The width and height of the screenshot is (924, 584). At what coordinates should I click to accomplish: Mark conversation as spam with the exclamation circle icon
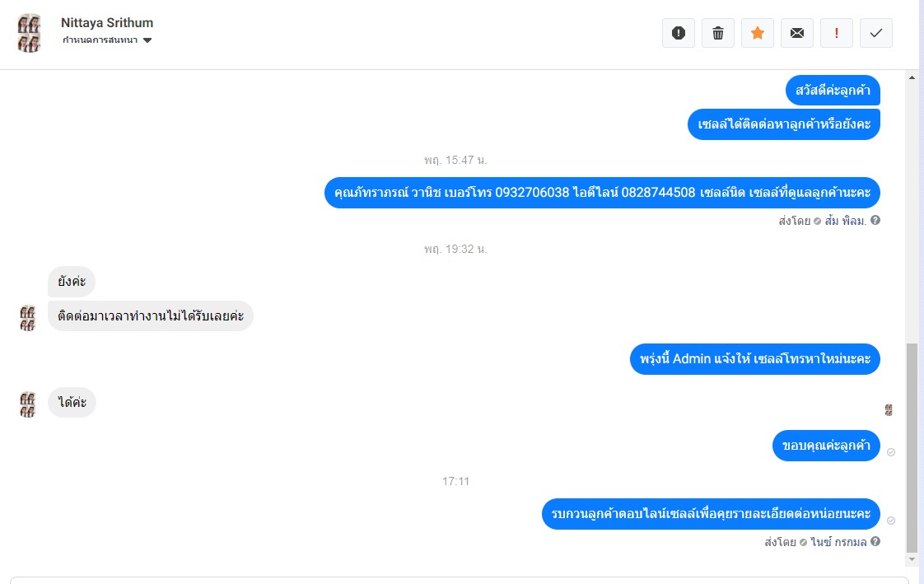(x=679, y=33)
